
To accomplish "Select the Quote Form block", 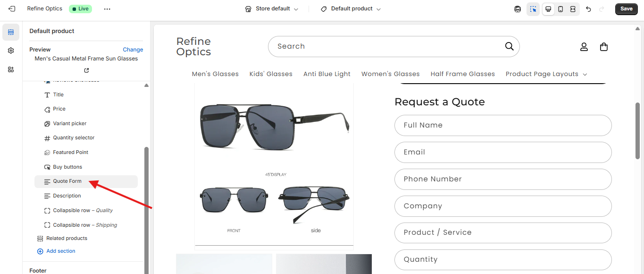I will point(67,181).
